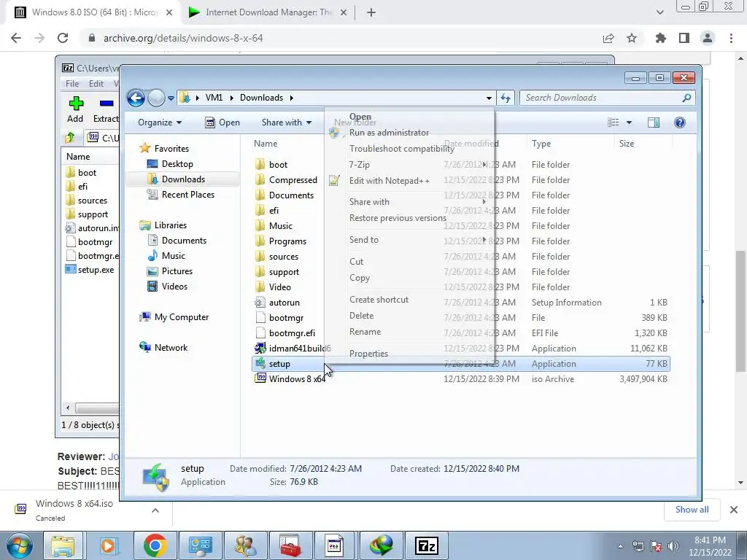Click the Explorer Forward navigation arrow
This screenshot has width=747, height=560.
[156, 98]
